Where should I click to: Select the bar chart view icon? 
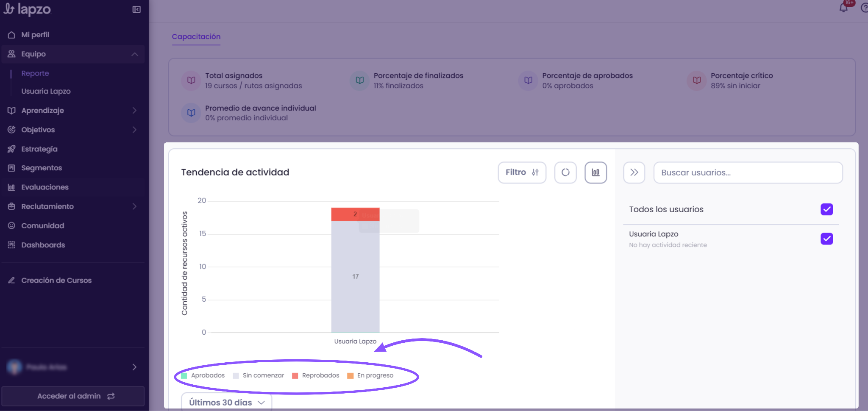pyautogui.click(x=596, y=172)
